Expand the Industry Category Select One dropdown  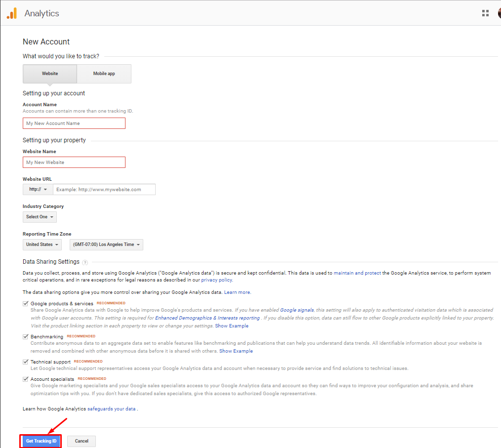(40, 217)
